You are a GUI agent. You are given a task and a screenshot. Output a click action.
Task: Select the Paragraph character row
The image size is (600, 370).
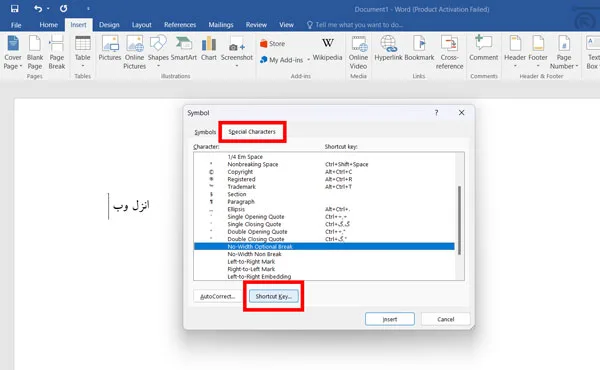tap(324, 202)
